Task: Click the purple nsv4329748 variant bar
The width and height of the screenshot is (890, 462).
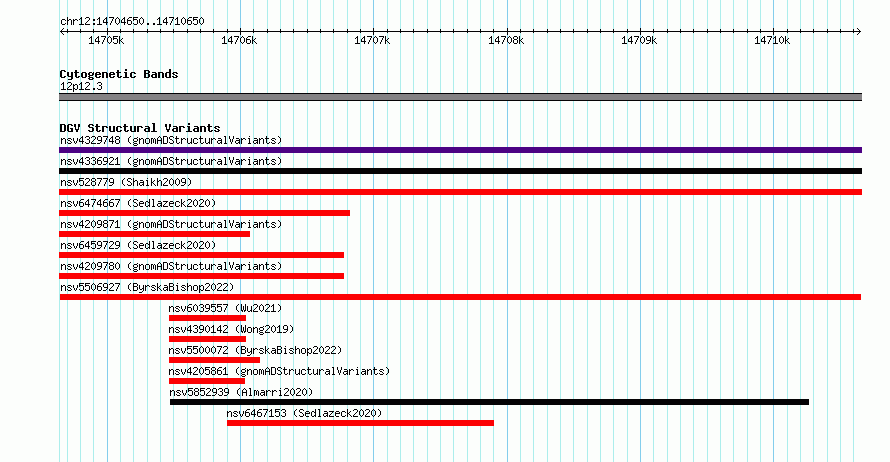Action: pos(460,150)
